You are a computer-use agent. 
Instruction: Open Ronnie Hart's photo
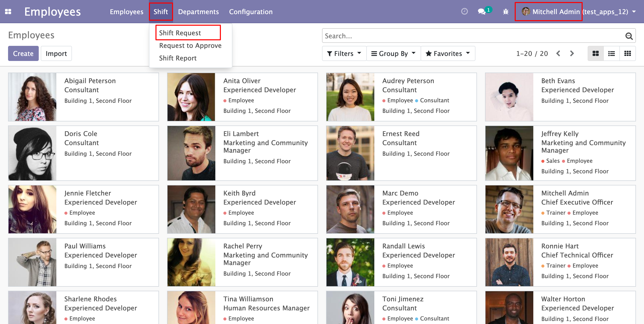509,262
